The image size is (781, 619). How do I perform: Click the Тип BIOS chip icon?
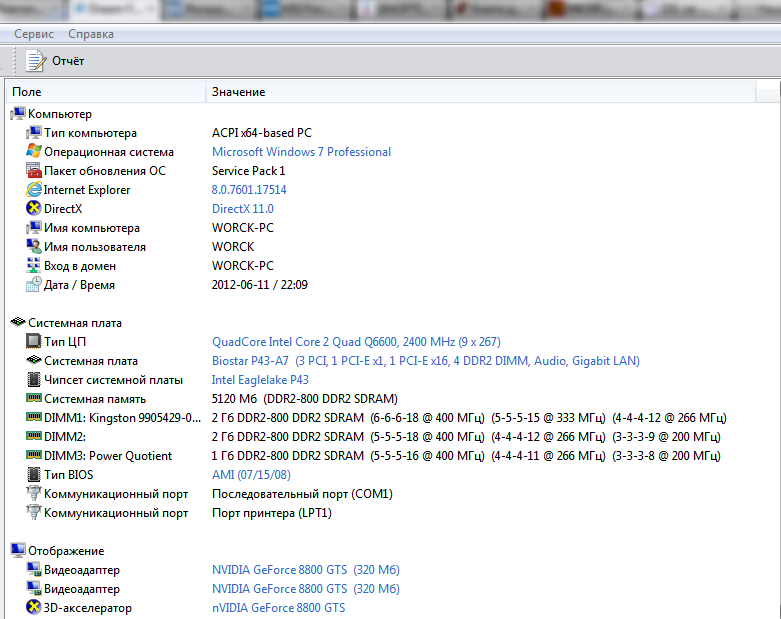click(x=34, y=474)
